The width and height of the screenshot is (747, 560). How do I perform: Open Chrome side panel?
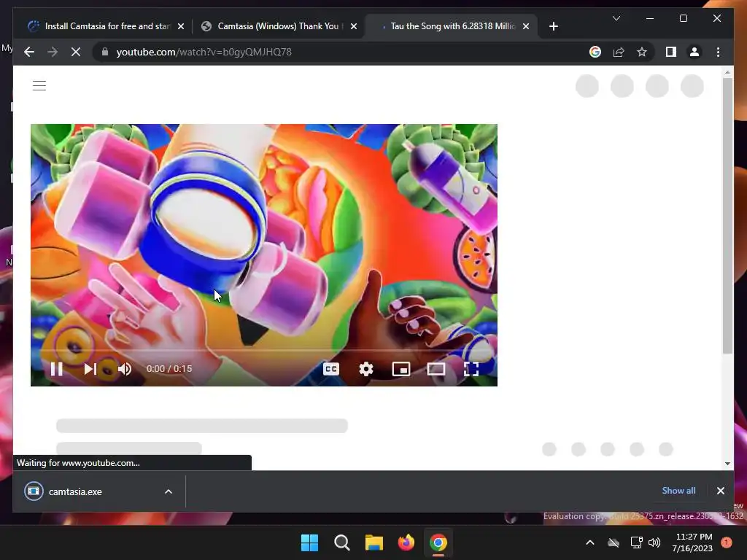click(671, 52)
